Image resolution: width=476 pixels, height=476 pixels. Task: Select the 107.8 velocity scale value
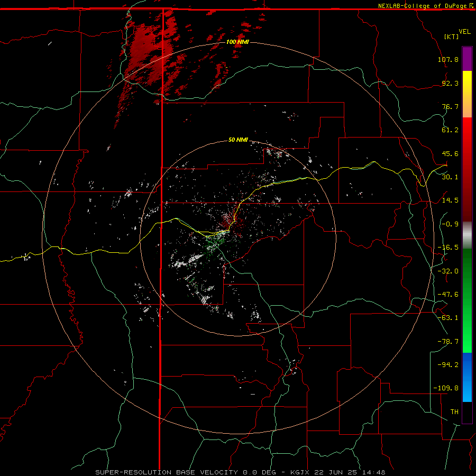tap(448, 59)
